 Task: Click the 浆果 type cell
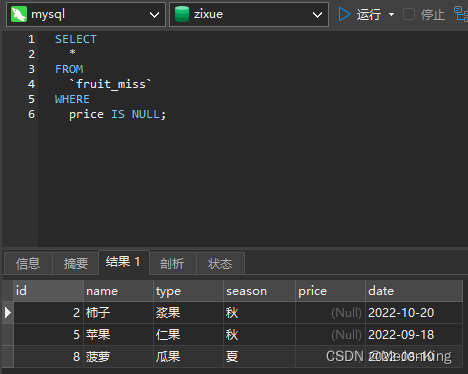pyautogui.click(x=188, y=313)
